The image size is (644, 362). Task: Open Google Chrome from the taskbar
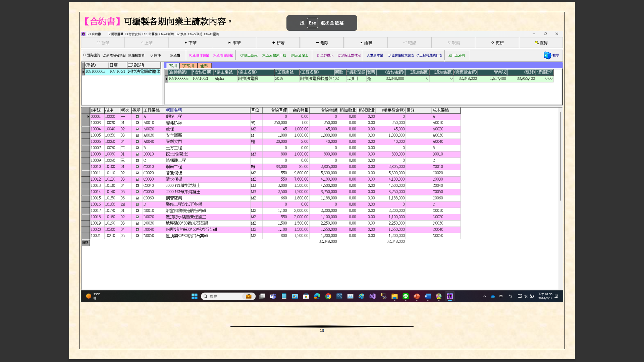click(x=328, y=296)
